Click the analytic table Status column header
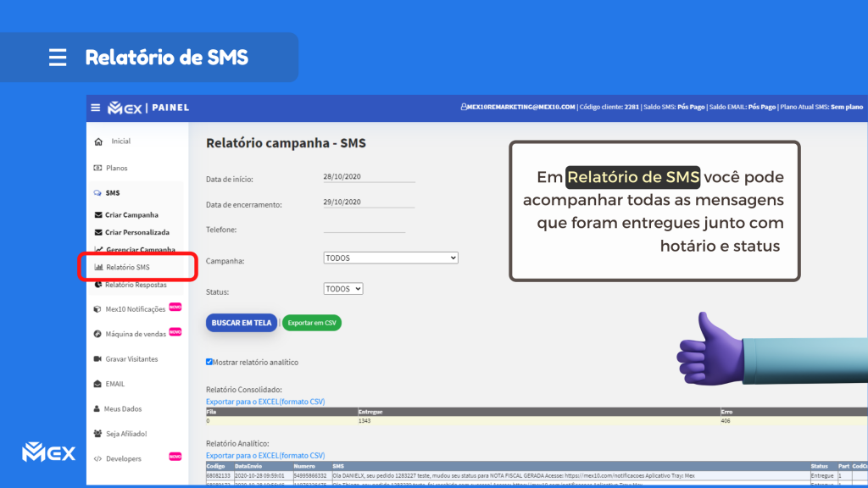This screenshot has width=868, height=488. coord(819,467)
